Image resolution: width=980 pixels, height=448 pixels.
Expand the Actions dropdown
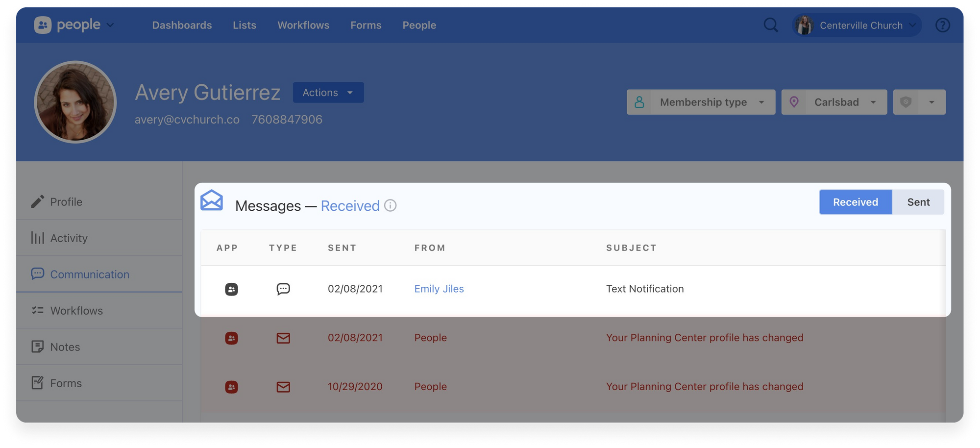click(328, 93)
